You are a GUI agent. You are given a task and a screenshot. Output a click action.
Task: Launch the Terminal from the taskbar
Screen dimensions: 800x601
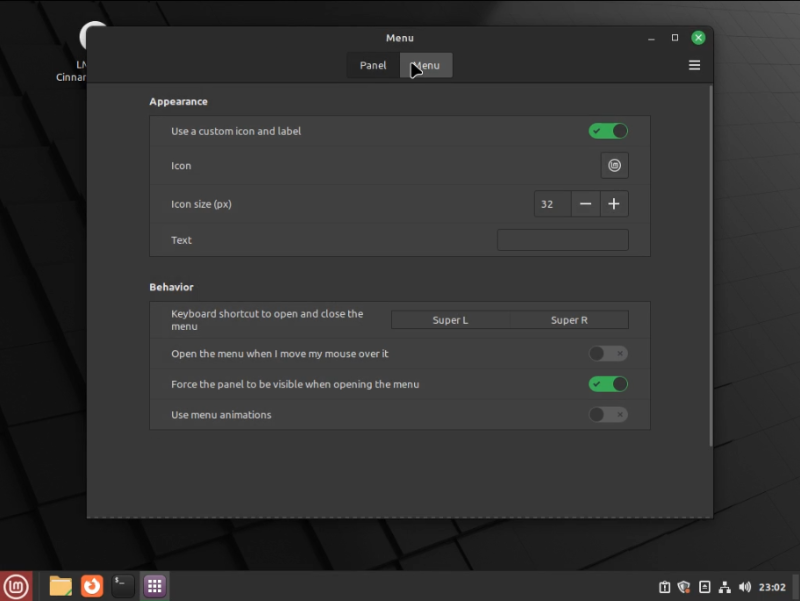(x=122, y=586)
